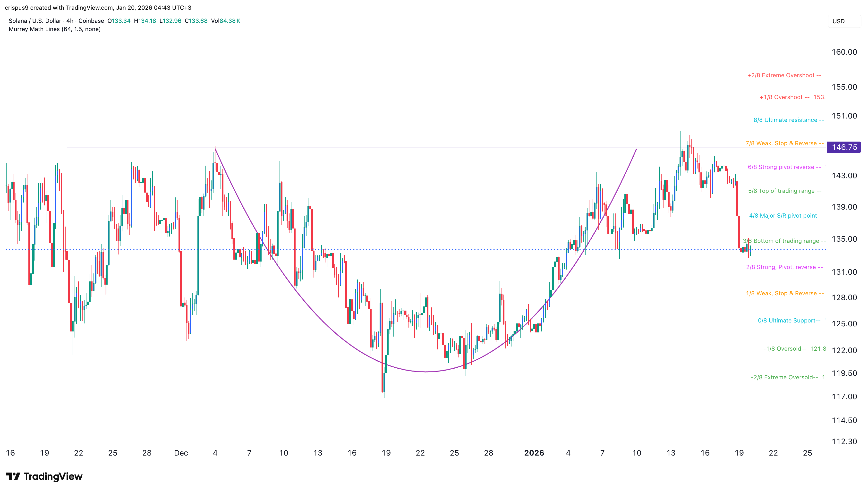Click the bottom of the purple rounded curve

(x=426, y=372)
